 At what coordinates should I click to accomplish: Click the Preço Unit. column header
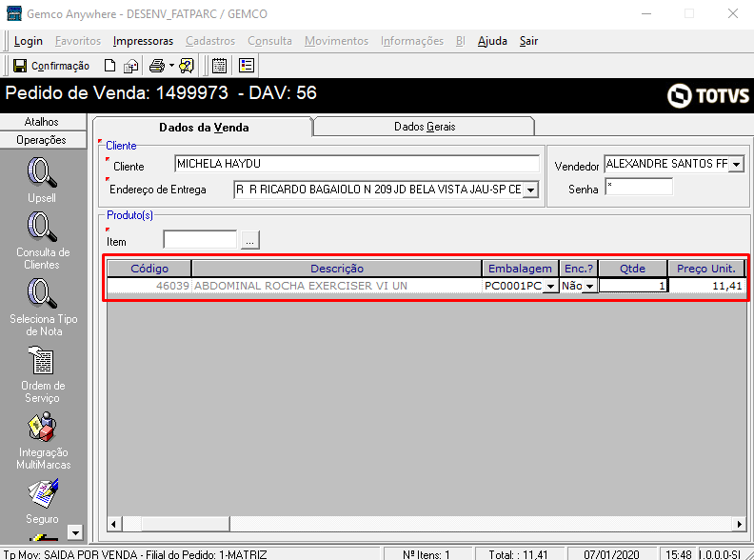[705, 269]
